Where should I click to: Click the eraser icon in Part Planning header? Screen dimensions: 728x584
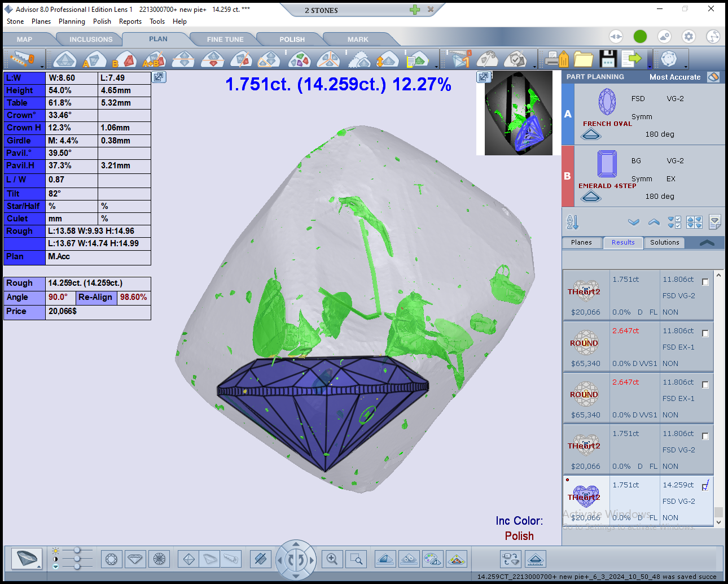[x=713, y=77]
